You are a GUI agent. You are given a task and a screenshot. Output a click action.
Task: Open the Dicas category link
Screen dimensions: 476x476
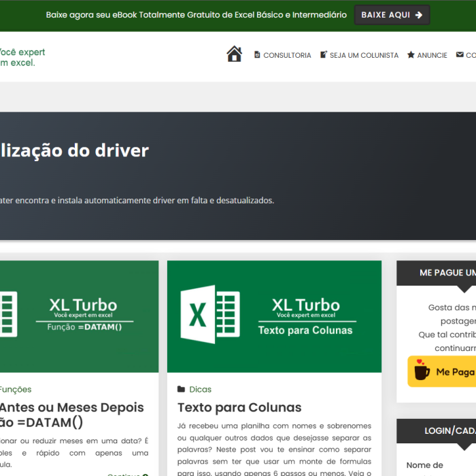pyautogui.click(x=201, y=390)
